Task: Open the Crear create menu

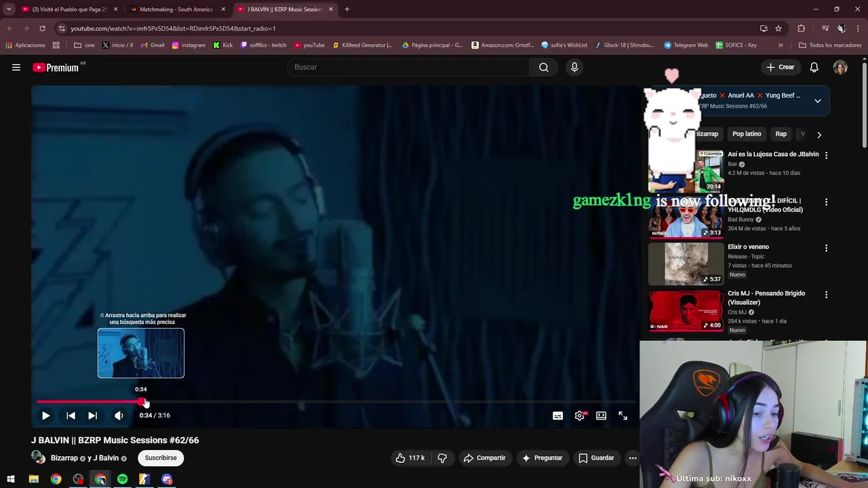Action: [x=781, y=67]
